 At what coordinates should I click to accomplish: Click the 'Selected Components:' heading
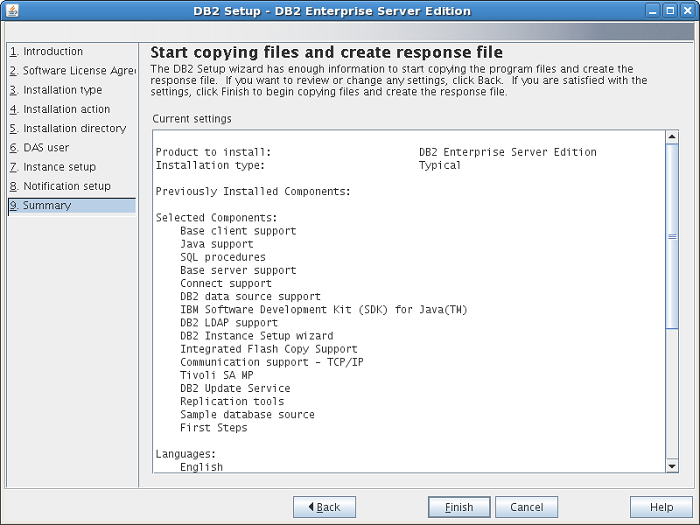(x=217, y=218)
